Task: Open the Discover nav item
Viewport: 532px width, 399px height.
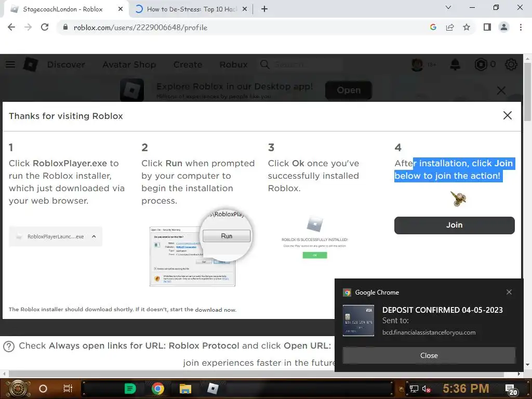Action: coord(66,64)
